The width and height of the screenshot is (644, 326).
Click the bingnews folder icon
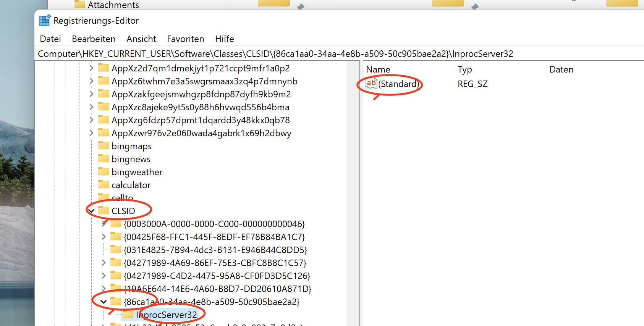pyautogui.click(x=104, y=159)
